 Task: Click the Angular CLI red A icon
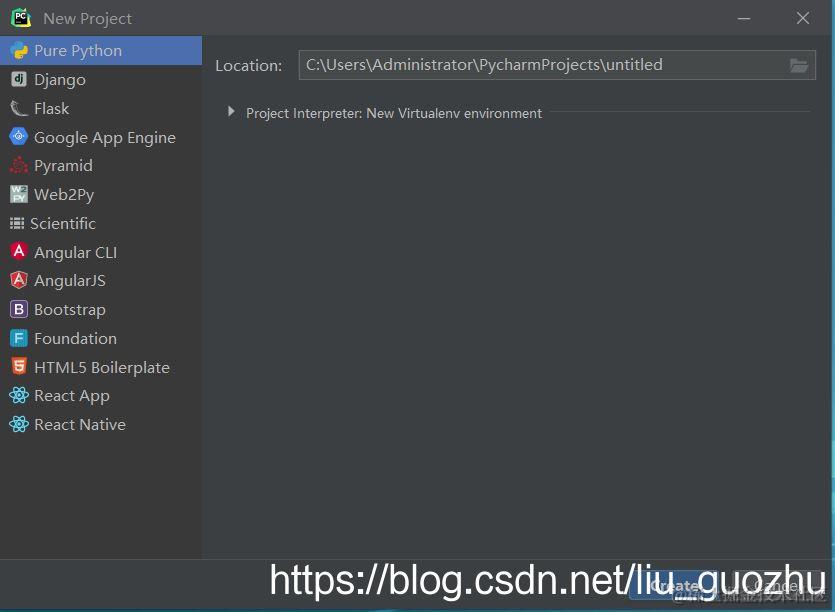(19, 251)
